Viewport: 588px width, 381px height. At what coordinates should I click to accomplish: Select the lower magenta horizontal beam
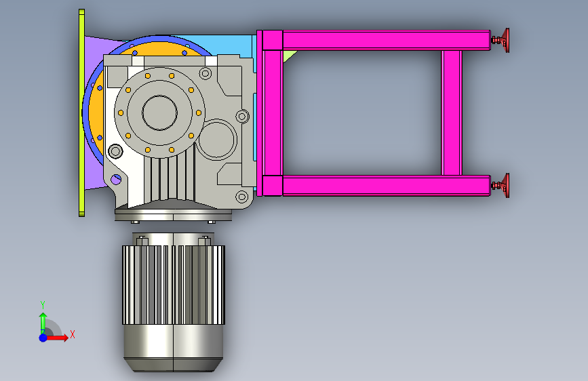click(x=387, y=185)
